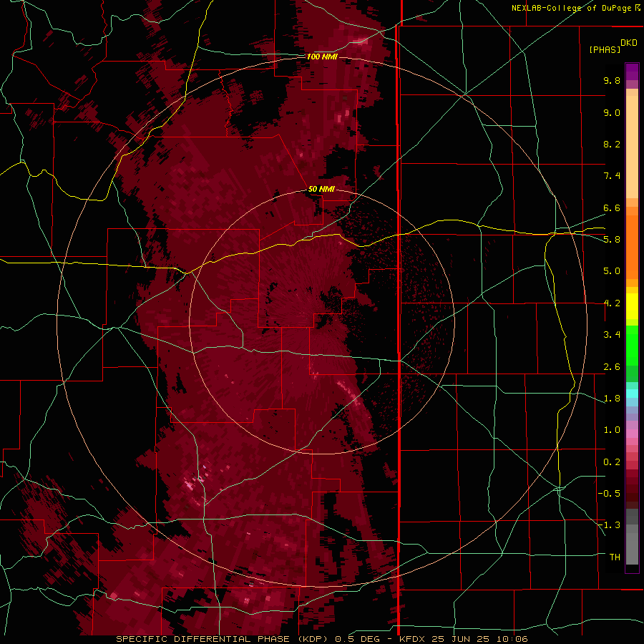Select the 0.2 value on the scale
The height and width of the screenshot is (644, 644).
[612, 462]
